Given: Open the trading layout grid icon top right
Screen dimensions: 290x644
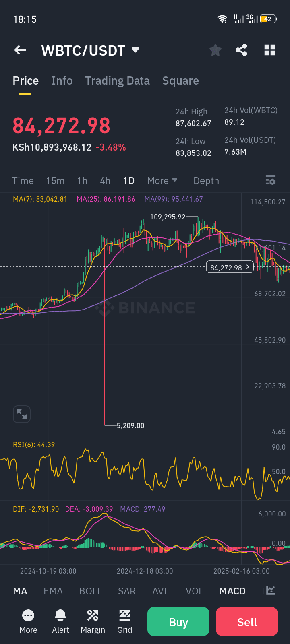Looking at the screenshot, I should pos(269,50).
